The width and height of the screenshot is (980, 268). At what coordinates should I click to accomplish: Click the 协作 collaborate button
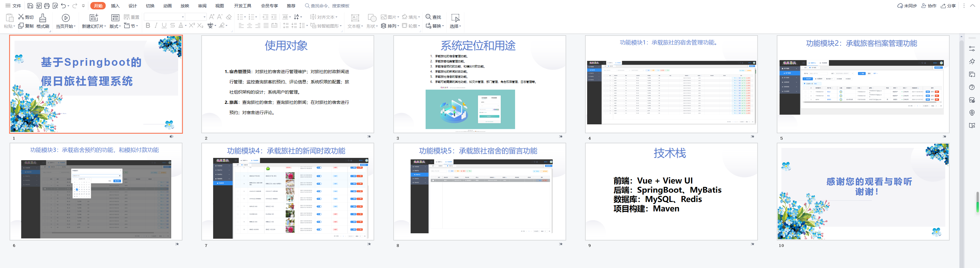pos(929,6)
